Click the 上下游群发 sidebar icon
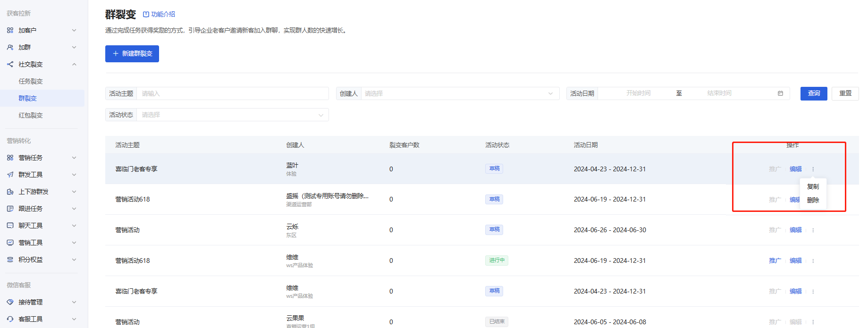The image size is (868, 328). click(x=10, y=192)
